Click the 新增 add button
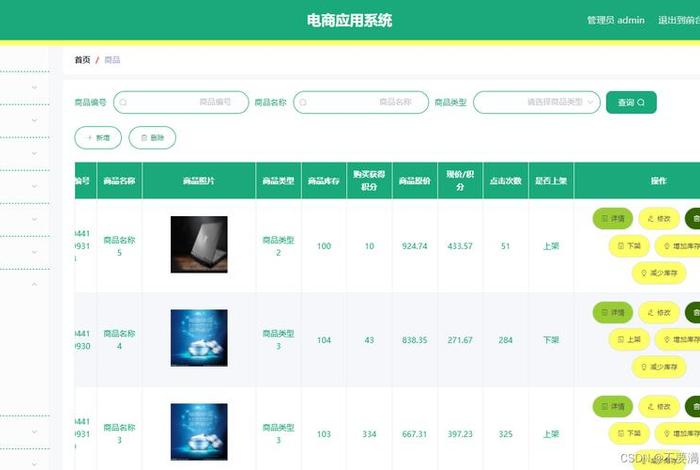Screen dimensions: 700x470 click(98, 137)
